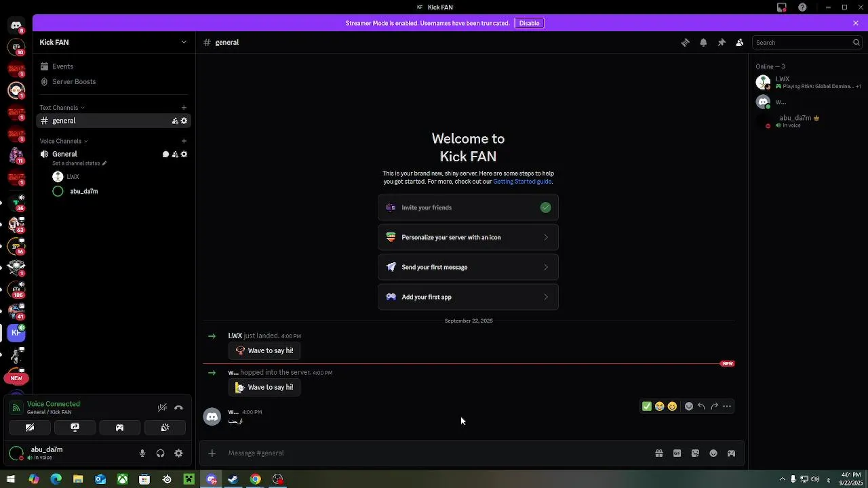Collapse the Voice Channels category
Screen dimensions: 868x488
[x=64, y=141]
